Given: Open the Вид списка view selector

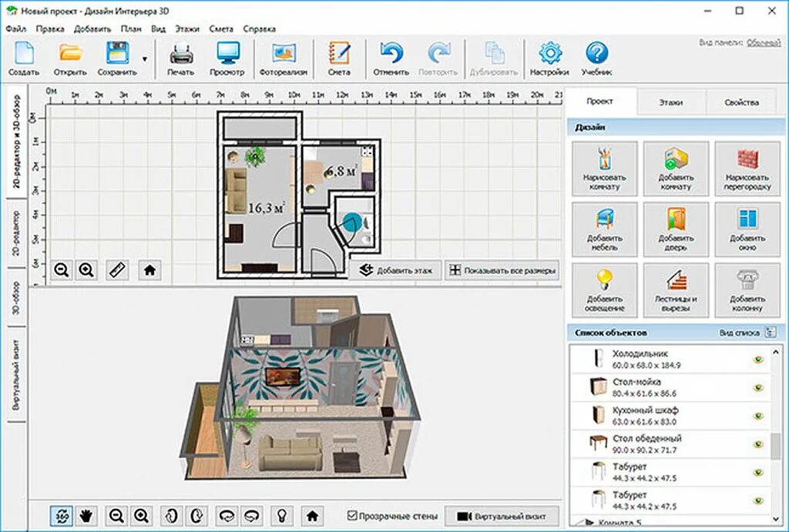Looking at the screenshot, I should 769,333.
